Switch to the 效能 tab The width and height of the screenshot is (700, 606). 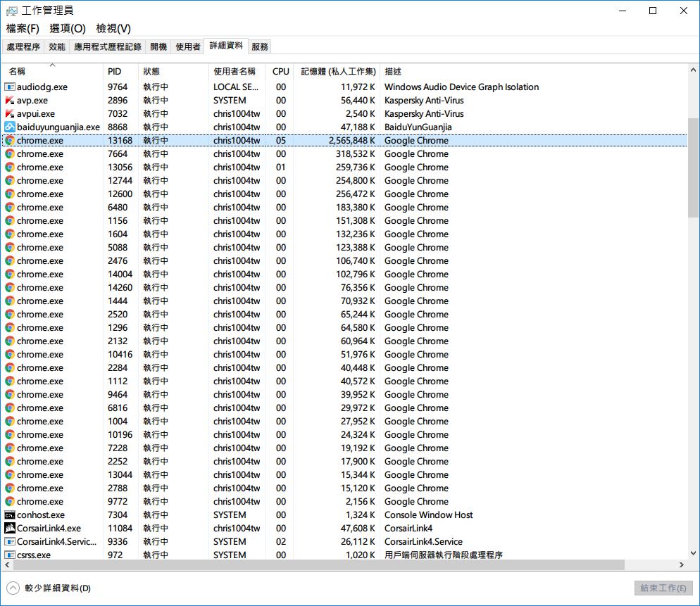coord(57,46)
